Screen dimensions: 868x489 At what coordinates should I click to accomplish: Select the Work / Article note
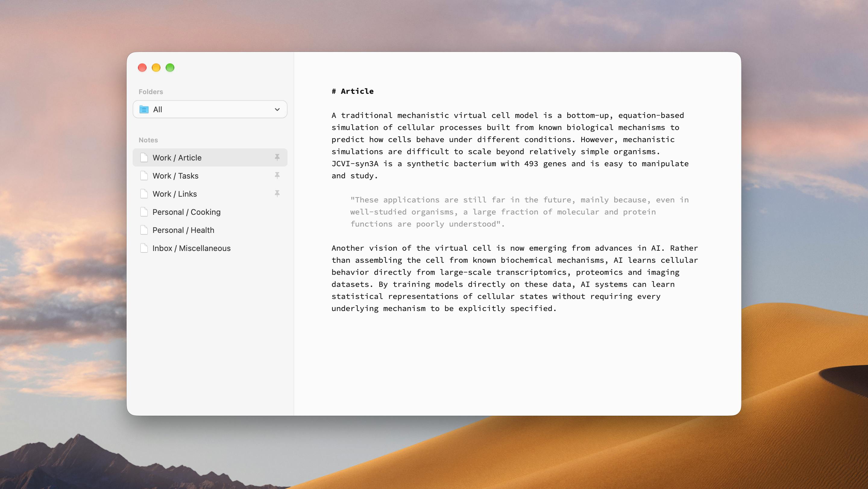210,157
